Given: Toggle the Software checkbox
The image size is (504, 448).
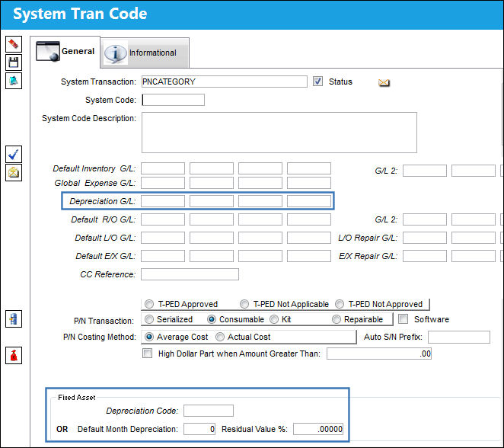Looking at the screenshot, I should tap(403, 319).
